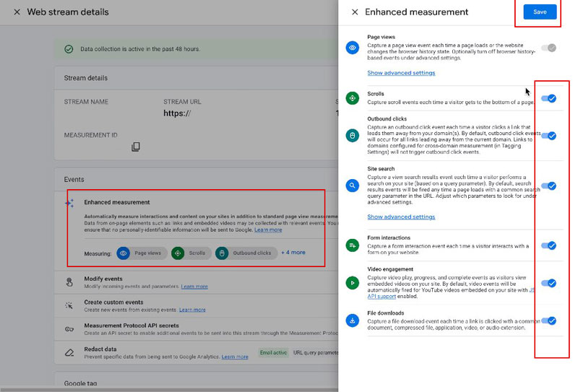Click the Scrolls chip in Measuring row
The width and height of the screenshot is (578, 392).
pos(191,253)
